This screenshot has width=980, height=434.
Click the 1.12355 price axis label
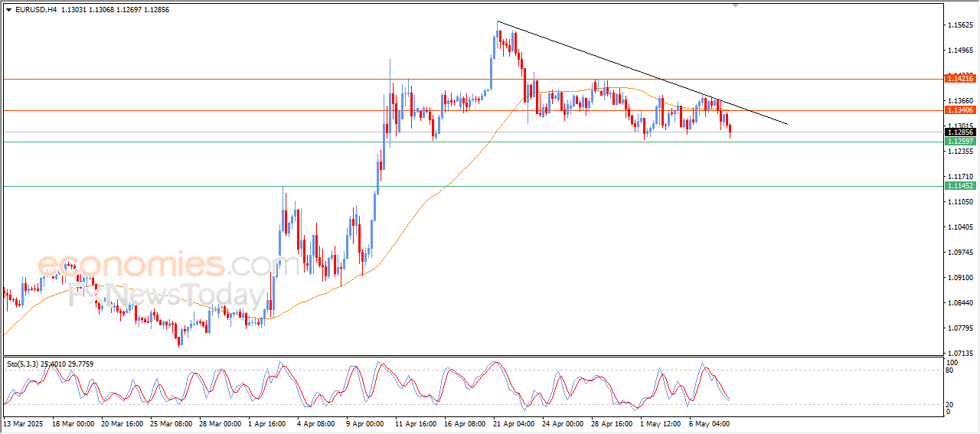click(x=960, y=152)
